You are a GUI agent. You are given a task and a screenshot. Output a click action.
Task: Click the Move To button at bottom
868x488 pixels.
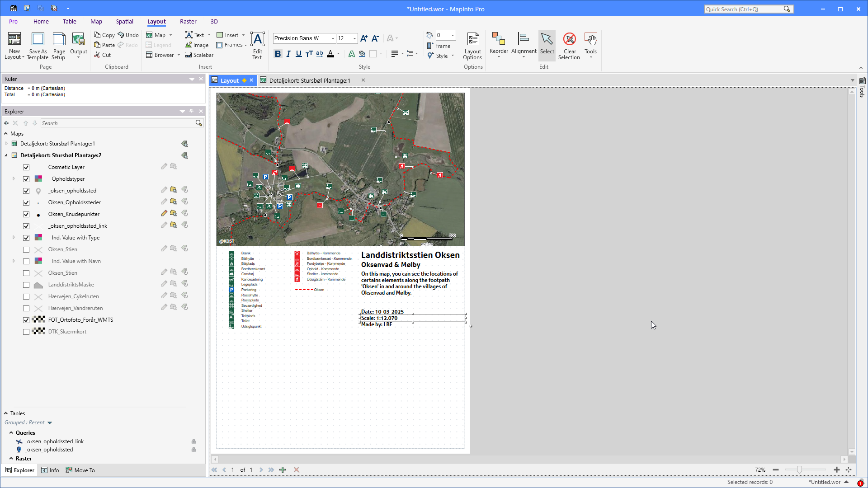click(x=80, y=470)
